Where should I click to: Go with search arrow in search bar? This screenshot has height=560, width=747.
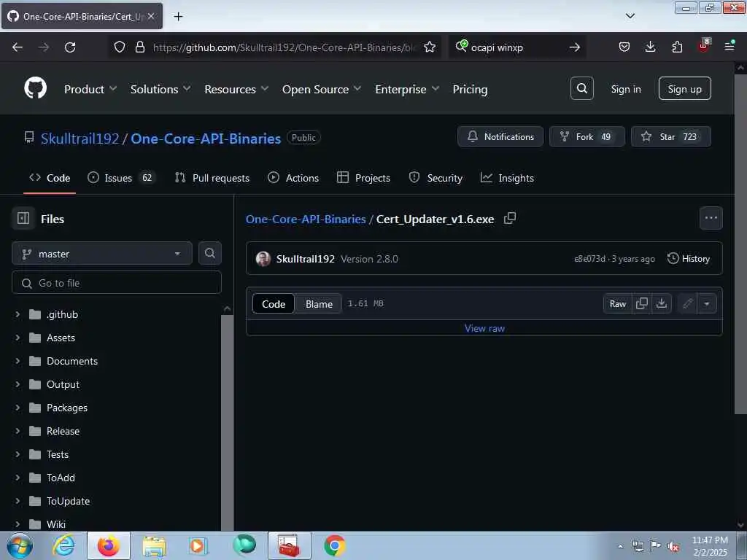575,47
